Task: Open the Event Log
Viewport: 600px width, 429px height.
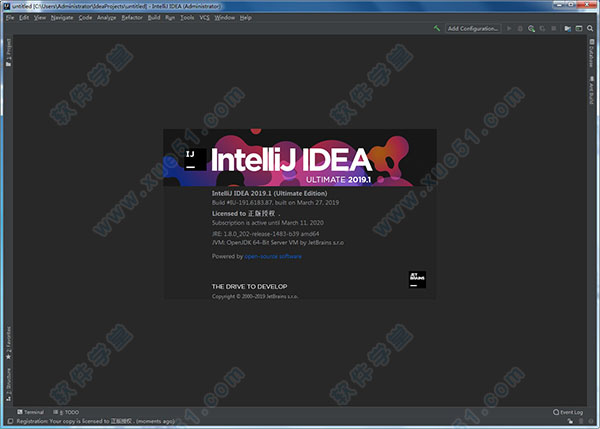Action: click(568, 412)
